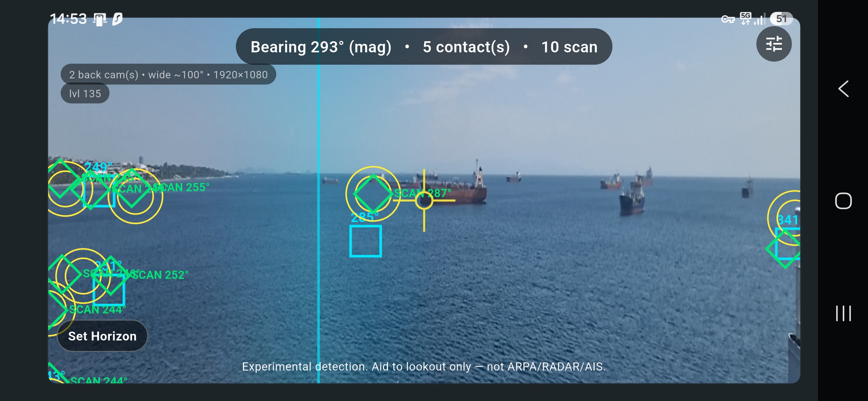This screenshot has width=868, height=401.
Task: Tap the SCAN 252° label
Action: tap(160, 275)
